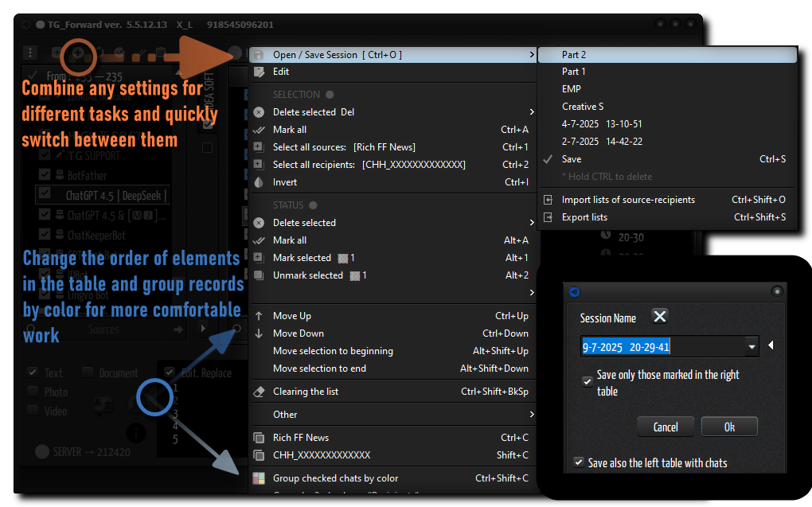Open the three-dot menu in main toolbar

pos(30,53)
